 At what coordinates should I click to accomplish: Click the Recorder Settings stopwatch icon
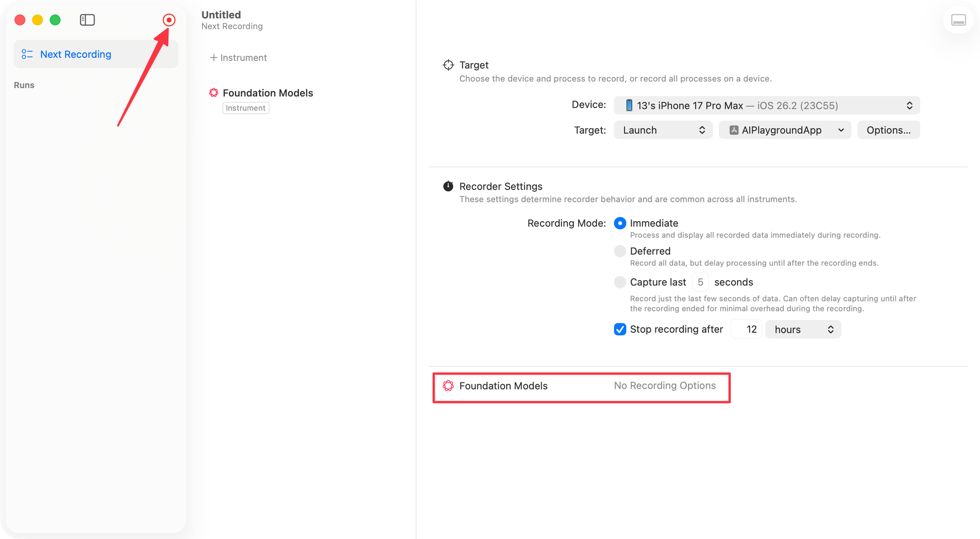click(448, 186)
